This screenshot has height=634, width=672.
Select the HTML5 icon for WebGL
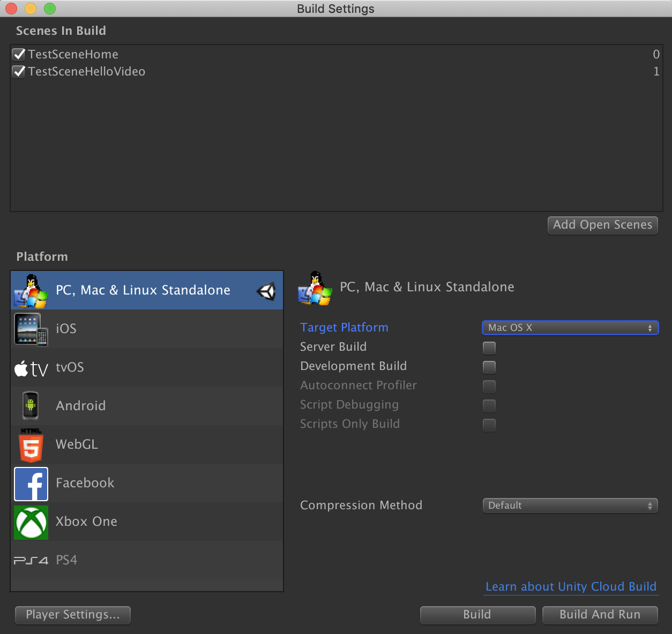click(31, 444)
